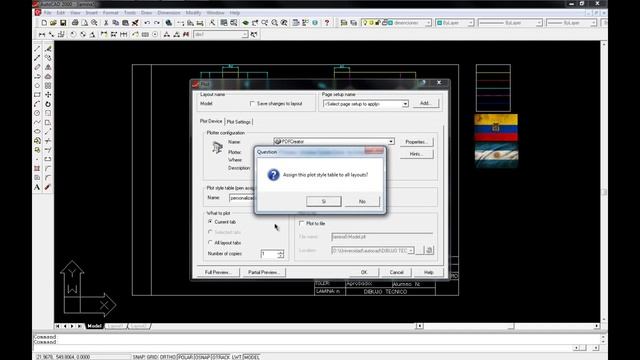Image resolution: width=640 pixels, height=360 pixels.
Task: Select the Array tool
Action: tap(48, 86)
